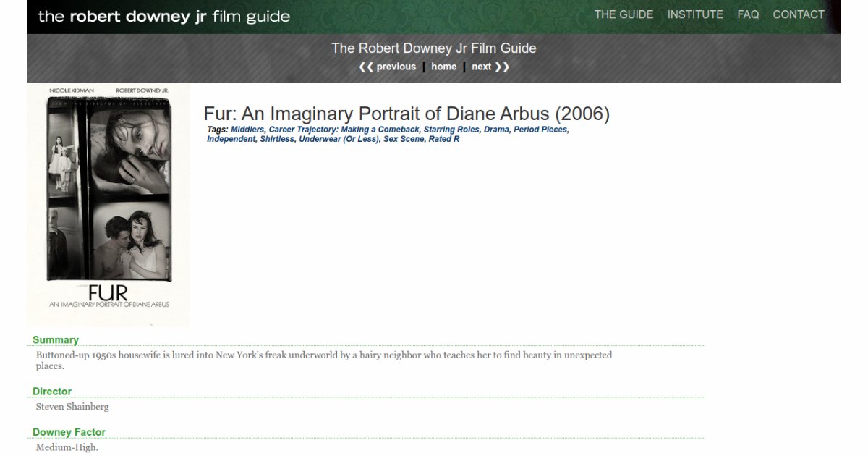View films tagged Rated R
The image size is (868, 456).
(444, 139)
